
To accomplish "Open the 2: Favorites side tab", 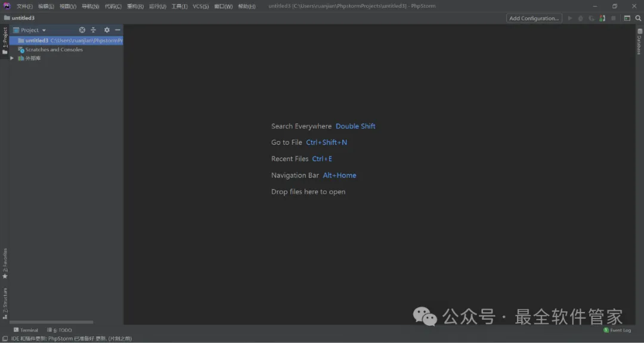I will (x=5, y=263).
